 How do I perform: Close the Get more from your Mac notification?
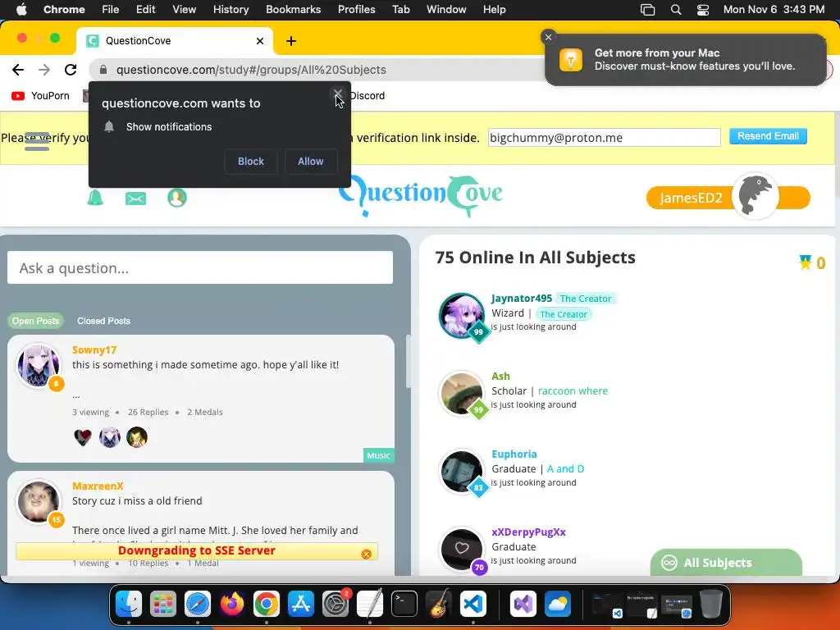[x=548, y=37]
